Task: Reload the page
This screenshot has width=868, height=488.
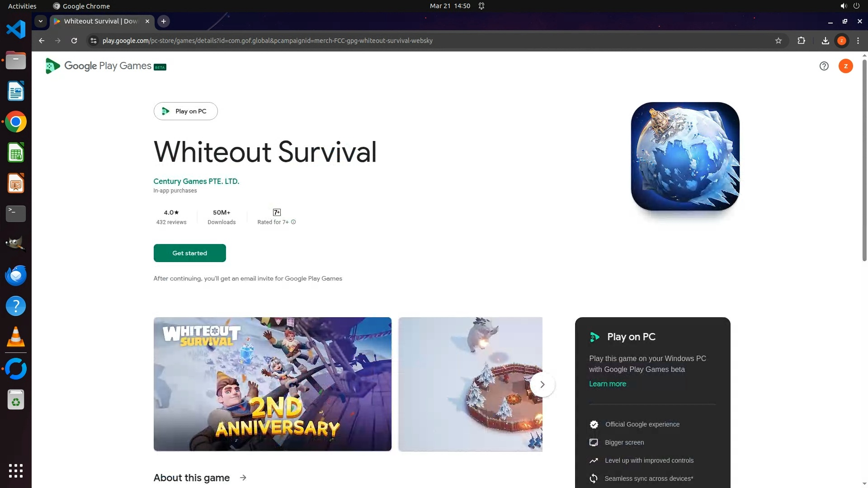Action: click(x=74, y=41)
